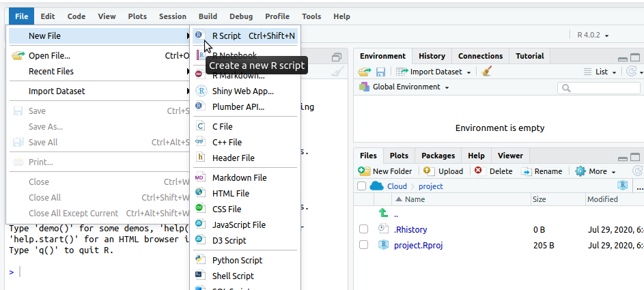Tick the project.Rproj file checkbox
Screen dimensions: 644x290
364,245
